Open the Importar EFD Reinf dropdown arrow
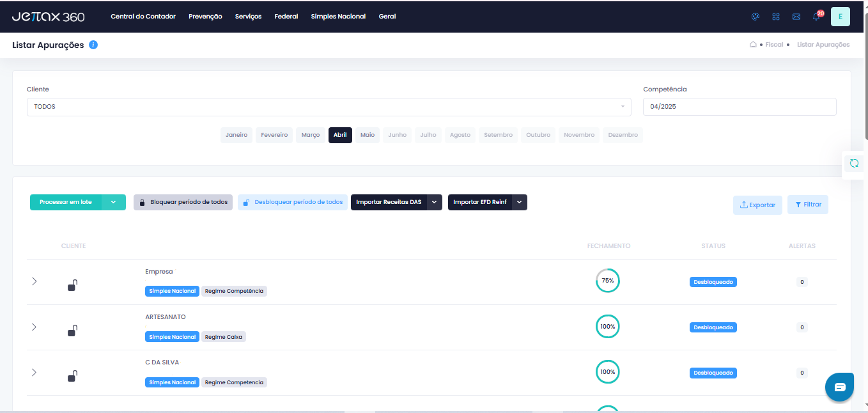 point(520,202)
